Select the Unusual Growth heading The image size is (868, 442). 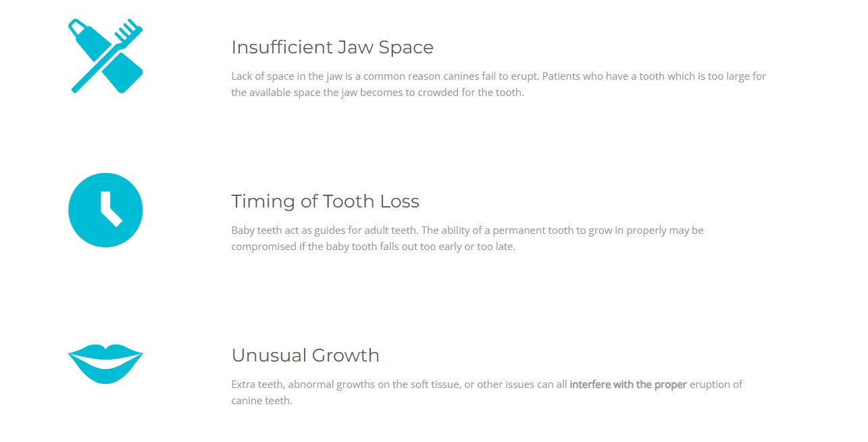pos(305,355)
